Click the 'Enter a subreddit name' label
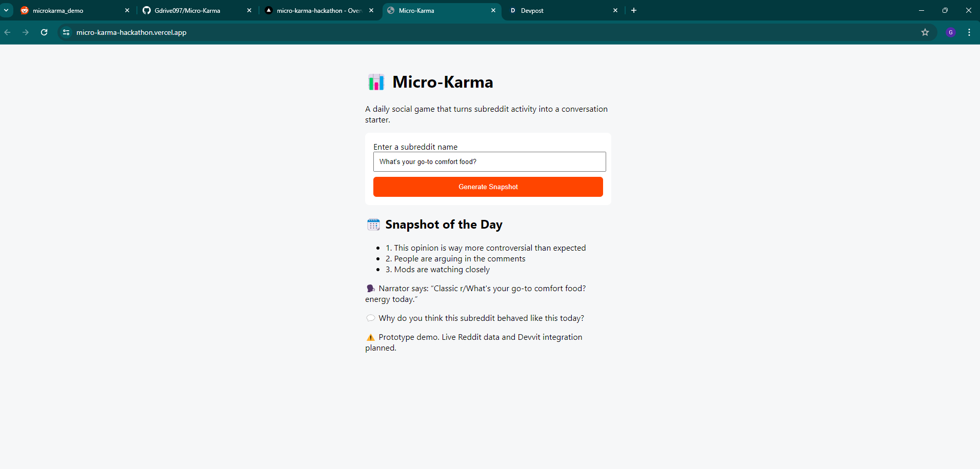The width and height of the screenshot is (980, 469). click(x=415, y=147)
